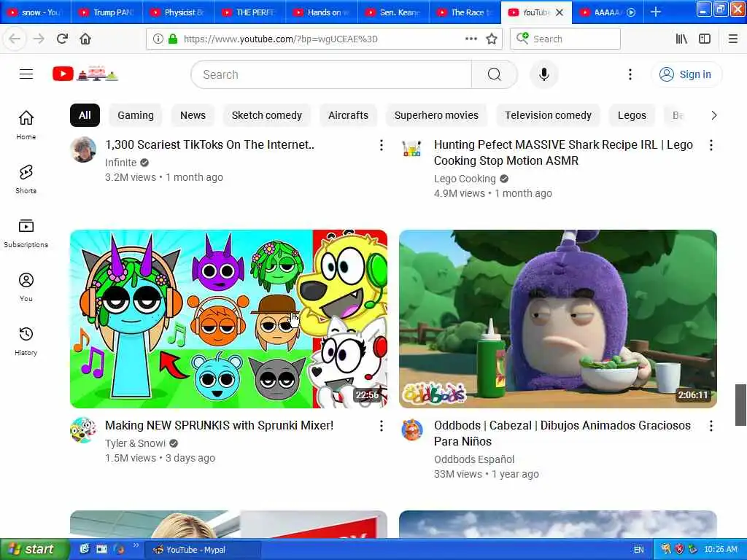The height and width of the screenshot is (560, 747).
Task: Visit the Tyler & Snowi channel
Action: point(135,443)
